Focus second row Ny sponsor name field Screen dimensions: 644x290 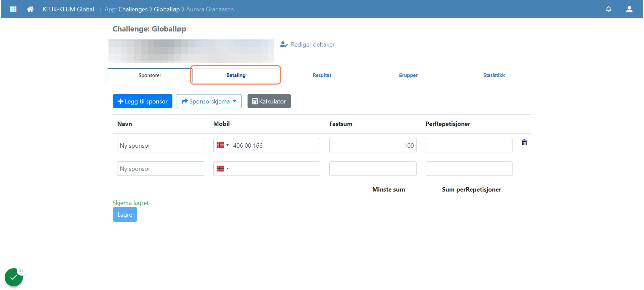click(x=161, y=169)
